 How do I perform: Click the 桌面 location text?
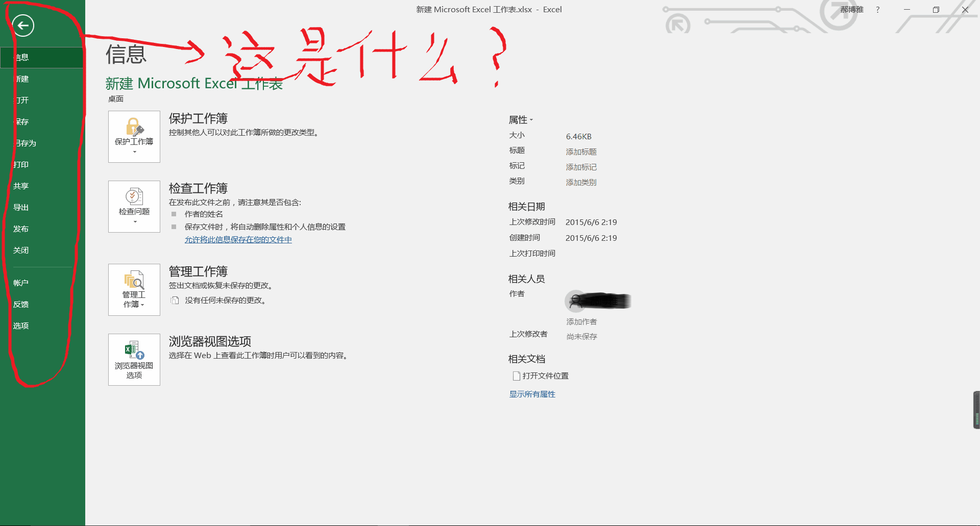click(x=116, y=99)
